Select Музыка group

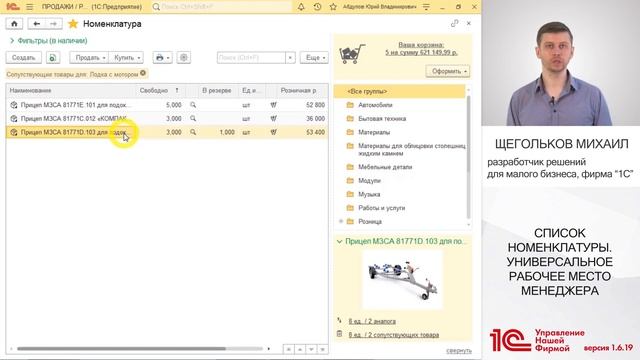tap(369, 194)
